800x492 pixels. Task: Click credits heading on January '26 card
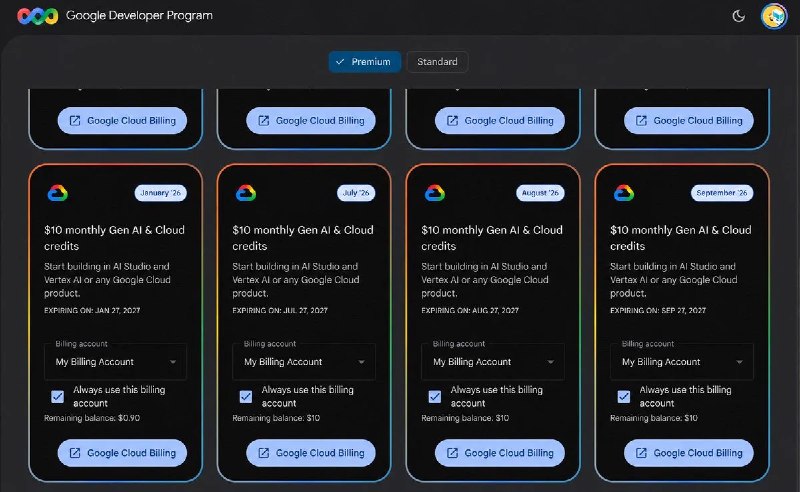114,238
